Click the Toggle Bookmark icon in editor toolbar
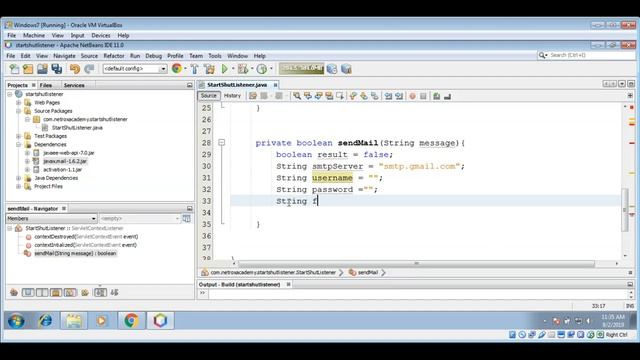This screenshot has height=360, width=640. click(375, 96)
